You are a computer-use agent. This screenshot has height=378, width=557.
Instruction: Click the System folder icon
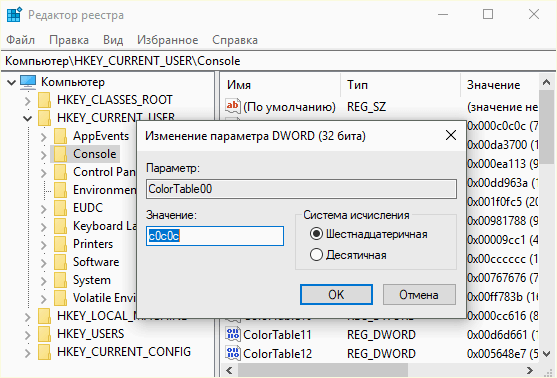click(61, 280)
